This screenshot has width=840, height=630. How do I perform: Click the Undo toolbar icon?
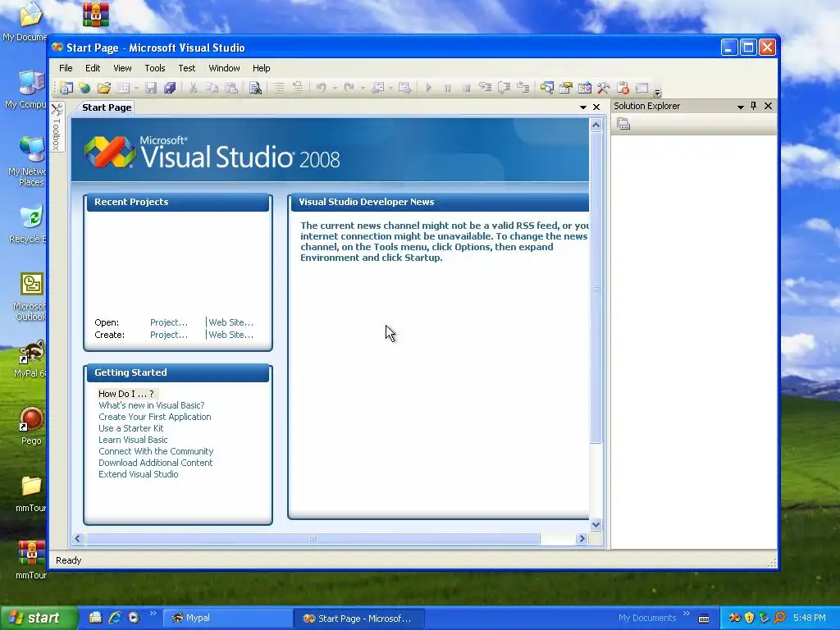coord(322,88)
